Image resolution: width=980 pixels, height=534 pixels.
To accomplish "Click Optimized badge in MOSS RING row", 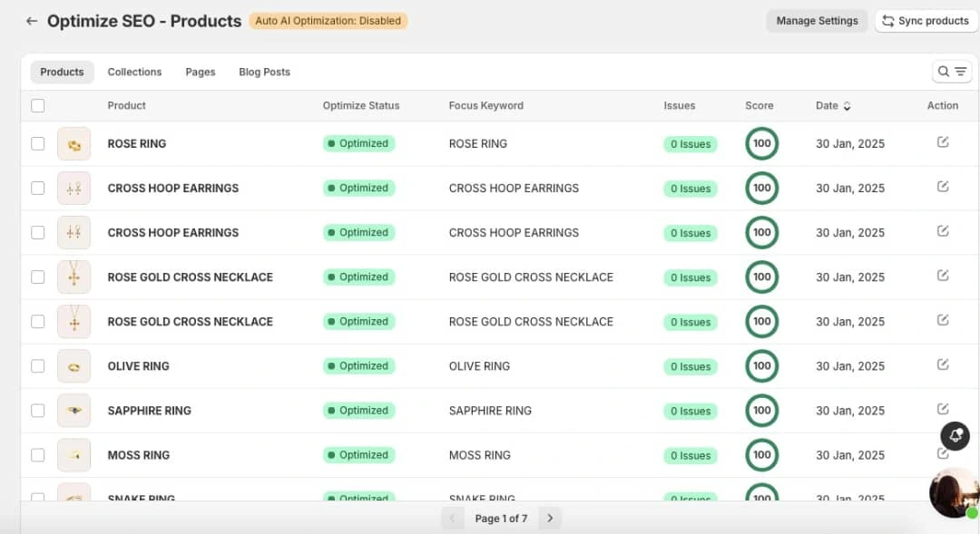I will pyautogui.click(x=358, y=455).
